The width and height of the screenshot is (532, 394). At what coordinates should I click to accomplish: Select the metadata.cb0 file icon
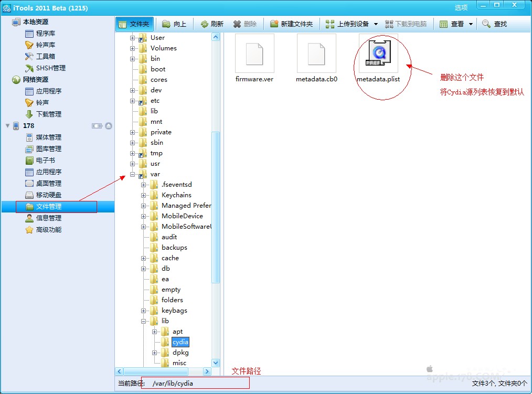tap(316, 54)
